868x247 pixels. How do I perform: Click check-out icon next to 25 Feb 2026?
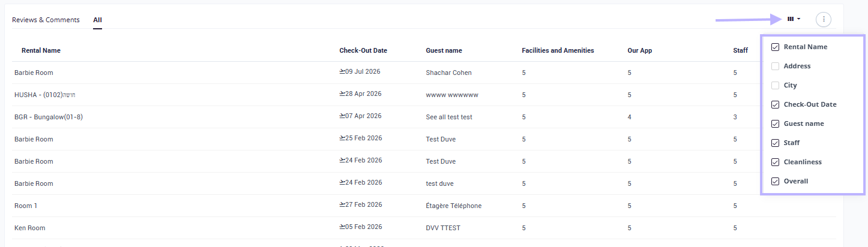342,138
